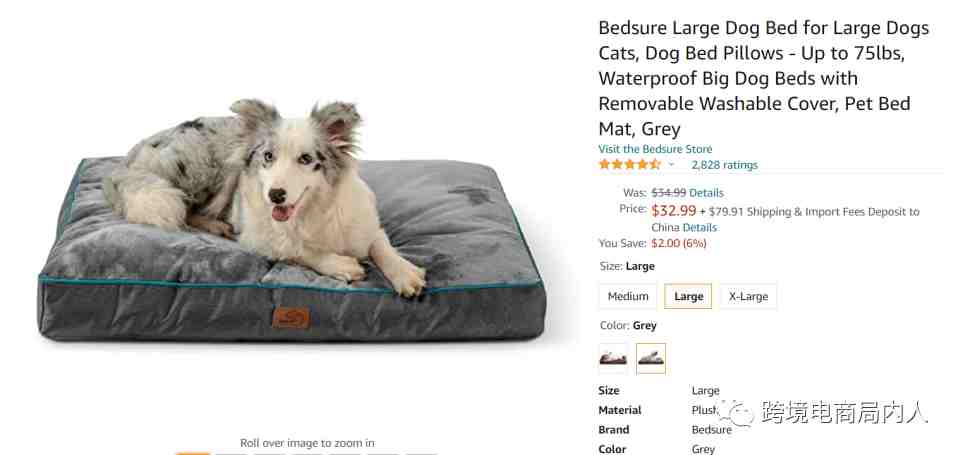
Task: Click the struck-through $34.99 price
Action: (x=669, y=193)
